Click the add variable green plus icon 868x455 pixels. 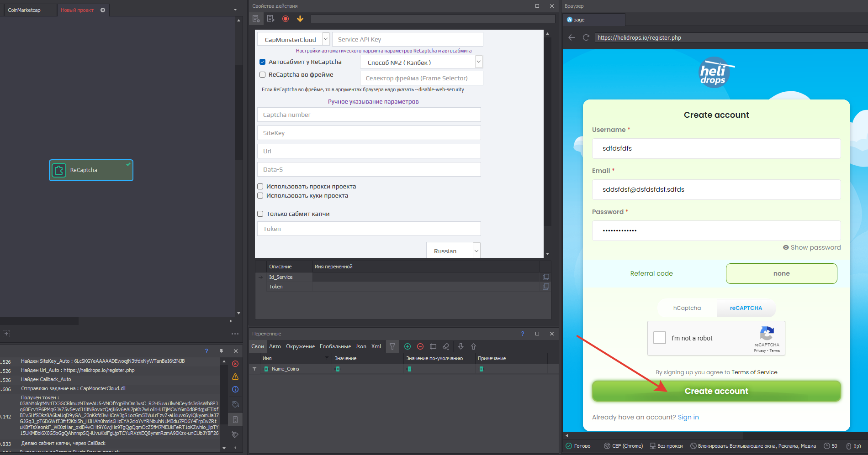(x=408, y=346)
